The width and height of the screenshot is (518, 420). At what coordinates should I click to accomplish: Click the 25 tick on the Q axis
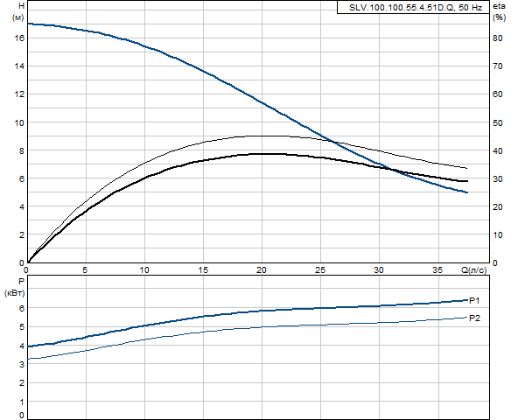pos(320,270)
